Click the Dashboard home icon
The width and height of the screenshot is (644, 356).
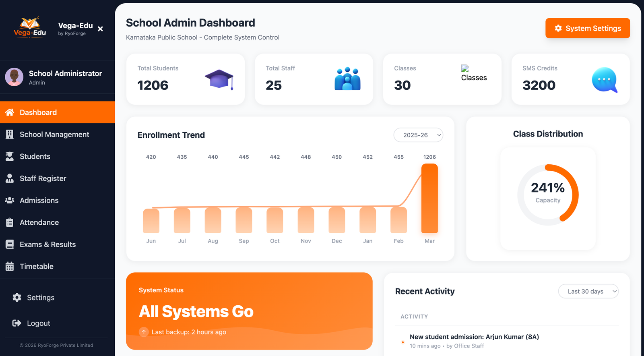(x=10, y=112)
